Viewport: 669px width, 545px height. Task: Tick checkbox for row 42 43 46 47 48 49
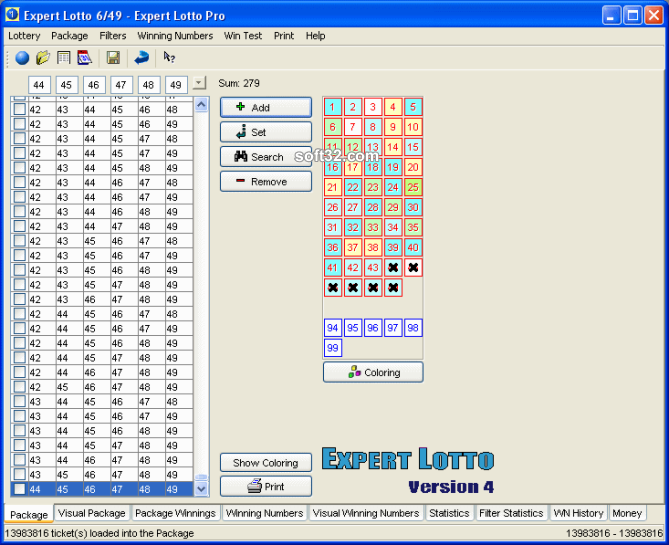point(19,299)
